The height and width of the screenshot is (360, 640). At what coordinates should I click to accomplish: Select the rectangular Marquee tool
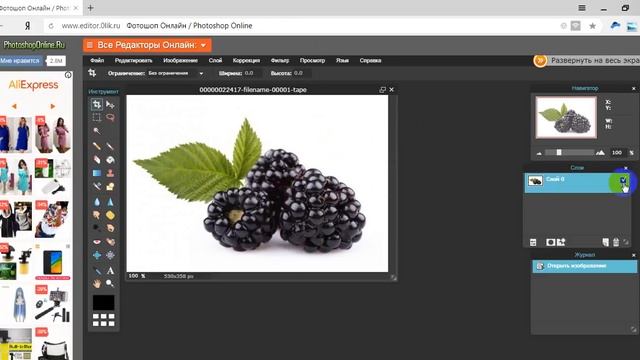(x=97, y=118)
